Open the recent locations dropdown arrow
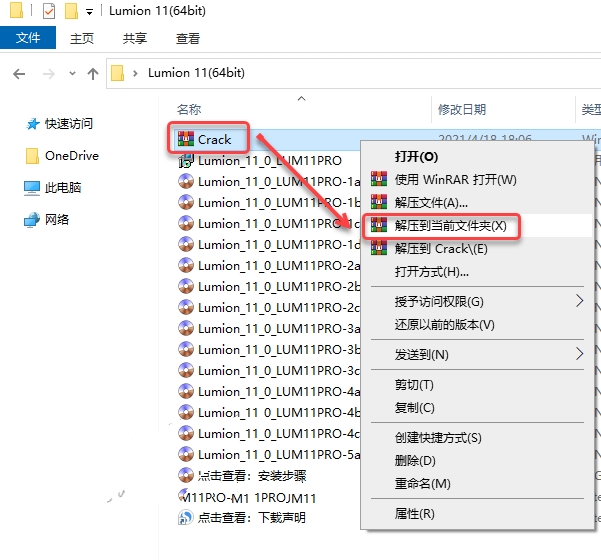Screen dimensions: 601x560 pyautogui.click(x=72, y=73)
